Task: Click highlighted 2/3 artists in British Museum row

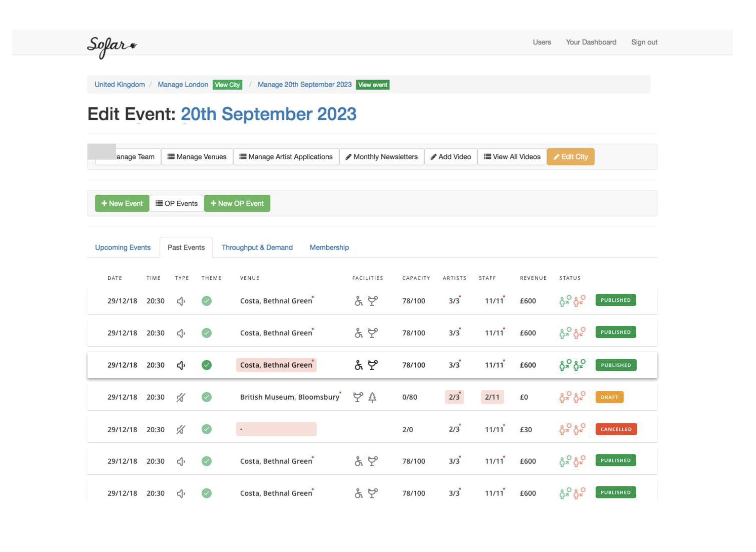Action: click(454, 397)
